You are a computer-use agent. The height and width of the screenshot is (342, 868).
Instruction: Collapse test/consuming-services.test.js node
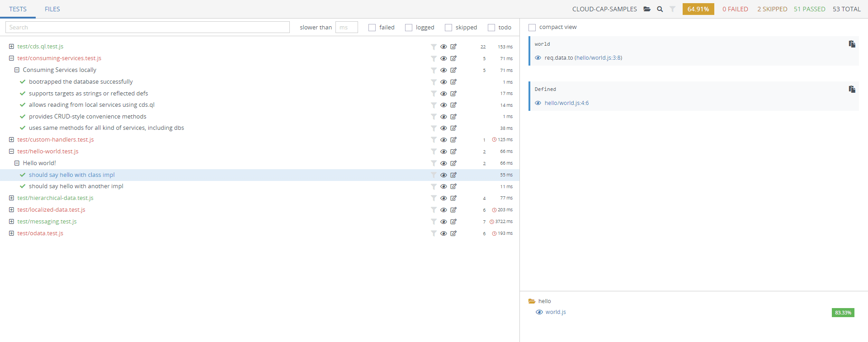tap(11, 58)
